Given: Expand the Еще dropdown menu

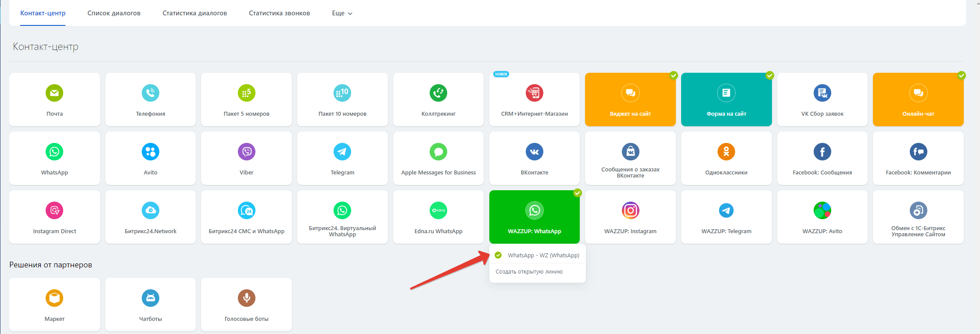Looking at the screenshot, I should pyautogui.click(x=342, y=13).
